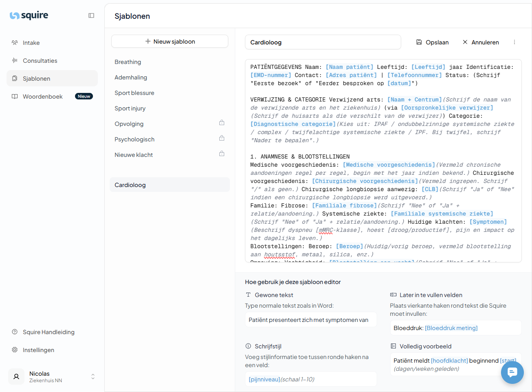532x392 pixels.
Task: Click the [Telefoonnummer] placeholder
Action: click(x=415, y=75)
